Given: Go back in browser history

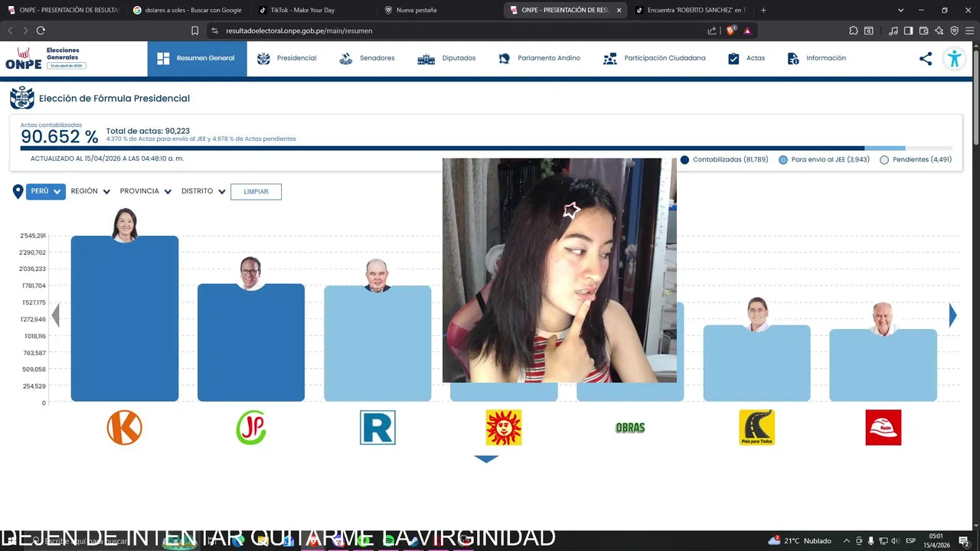Looking at the screenshot, I should 10,31.
